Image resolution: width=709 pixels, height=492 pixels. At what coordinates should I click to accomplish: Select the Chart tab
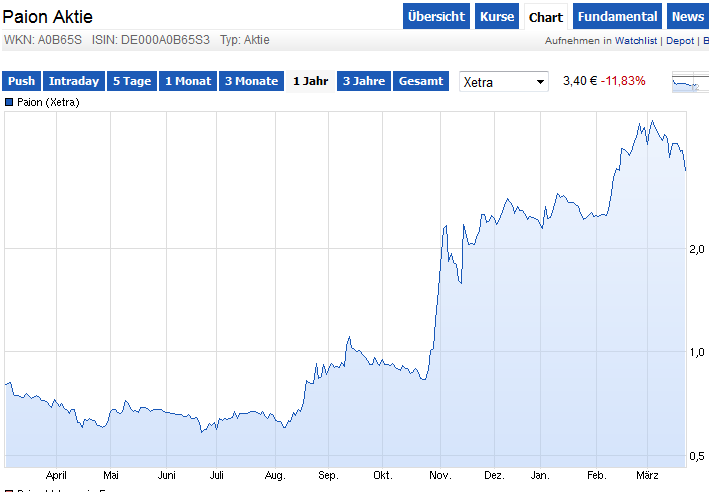coord(546,17)
